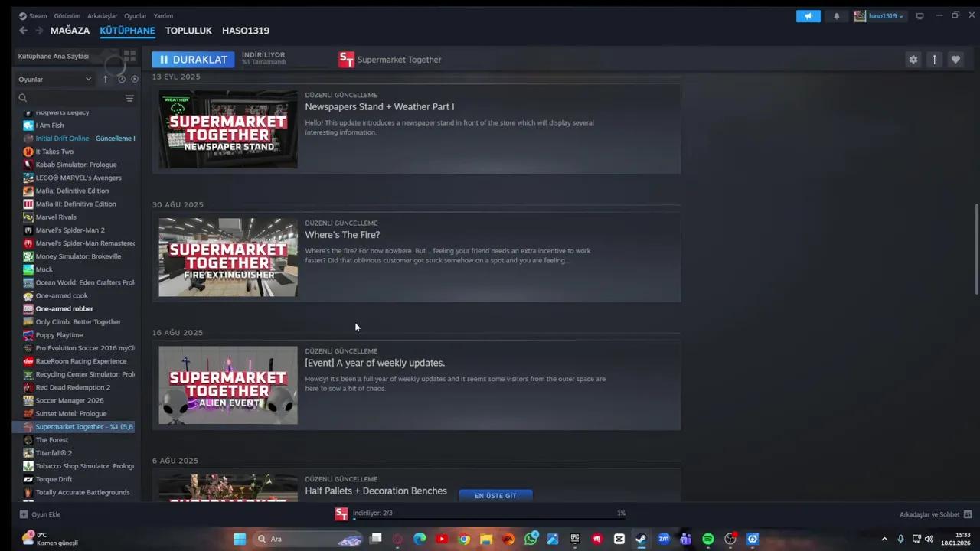Open the HASO1319 profile tab
This screenshot has height=551, width=980.
(x=246, y=31)
